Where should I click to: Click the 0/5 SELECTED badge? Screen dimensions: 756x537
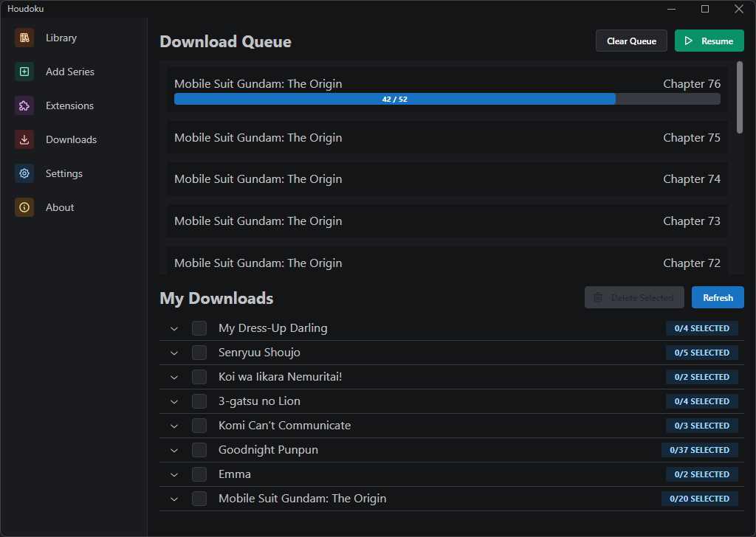(701, 353)
